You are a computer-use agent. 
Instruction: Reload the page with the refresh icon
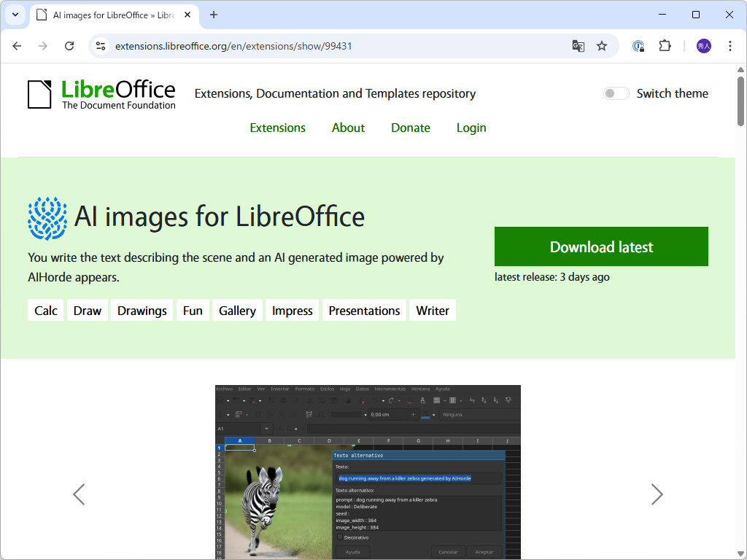click(69, 45)
